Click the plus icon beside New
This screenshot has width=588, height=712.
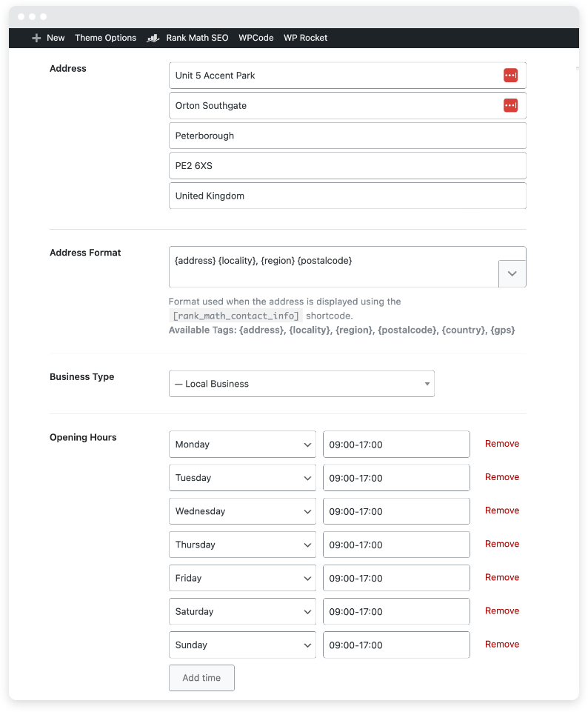pyautogui.click(x=36, y=38)
